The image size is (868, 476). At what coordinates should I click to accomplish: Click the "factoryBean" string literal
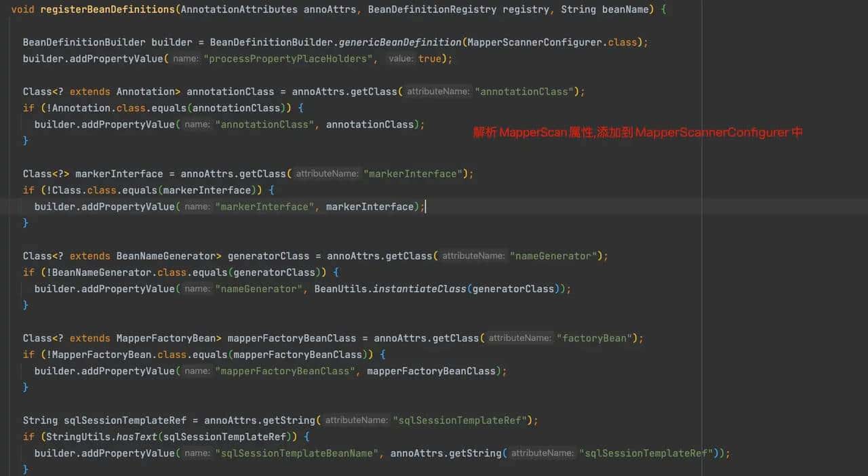596,338
